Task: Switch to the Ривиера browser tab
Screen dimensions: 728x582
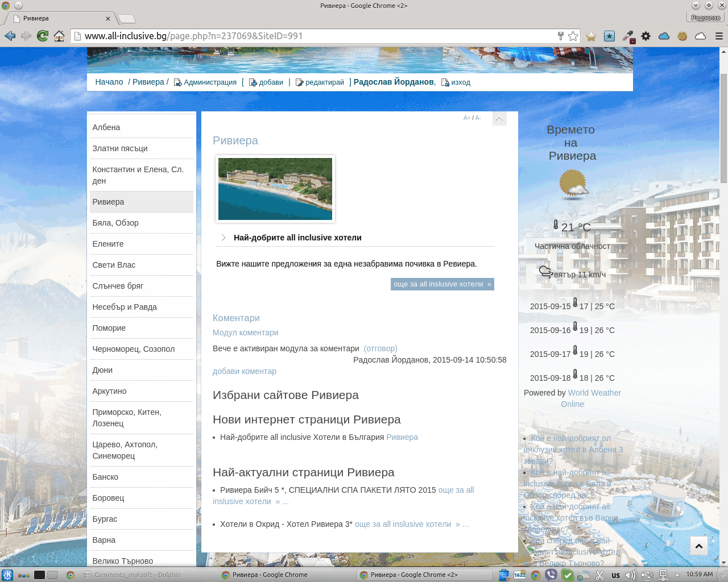Action: click(61, 18)
